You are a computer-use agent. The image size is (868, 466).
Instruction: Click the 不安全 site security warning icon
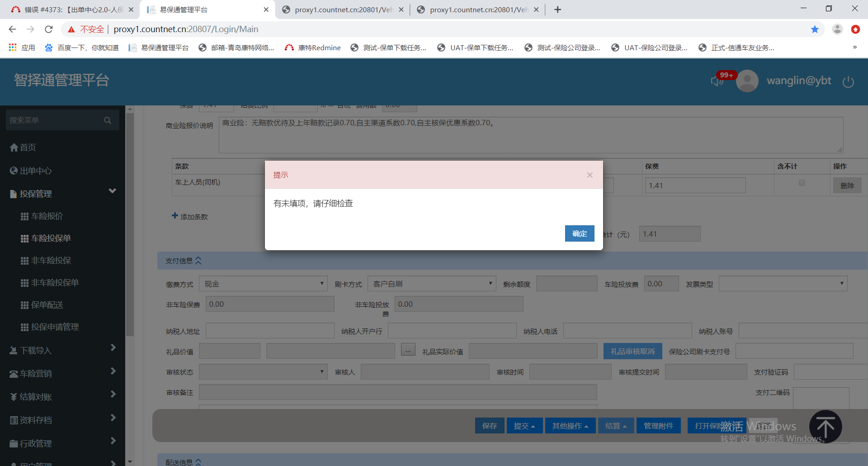coord(71,29)
